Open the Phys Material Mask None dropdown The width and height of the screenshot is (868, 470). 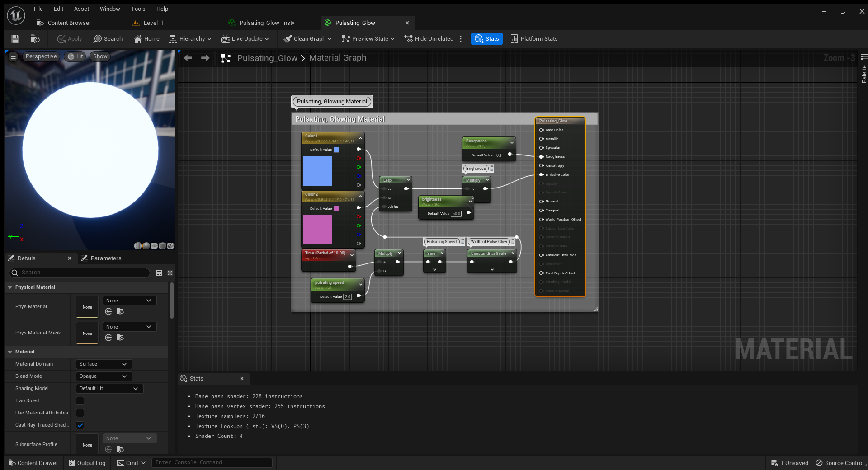pos(130,327)
